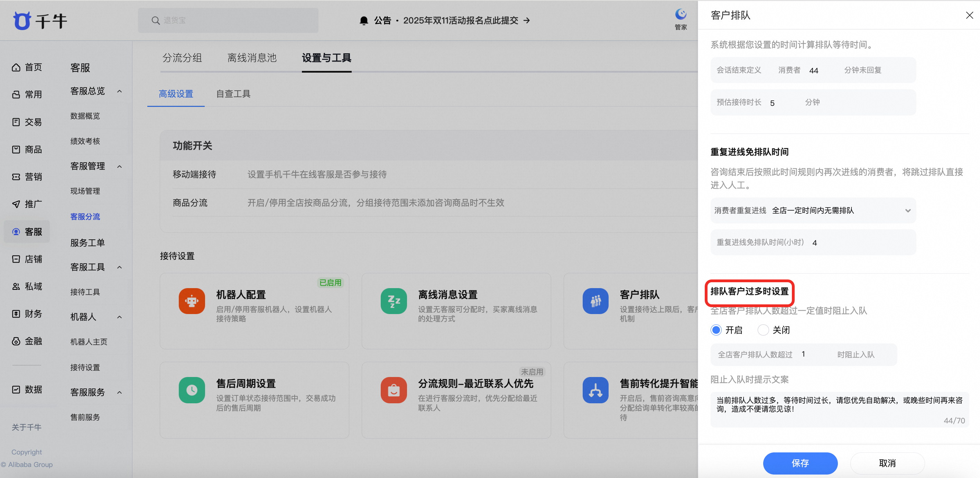Open the 接待设置 submenu item
The width and height of the screenshot is (980, 478).
click(x=85, y=367)
